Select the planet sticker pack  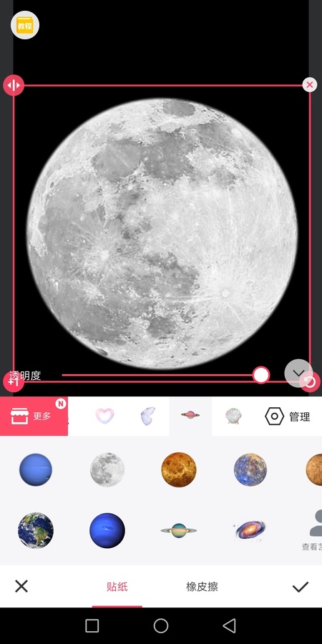tap(190, 415)
